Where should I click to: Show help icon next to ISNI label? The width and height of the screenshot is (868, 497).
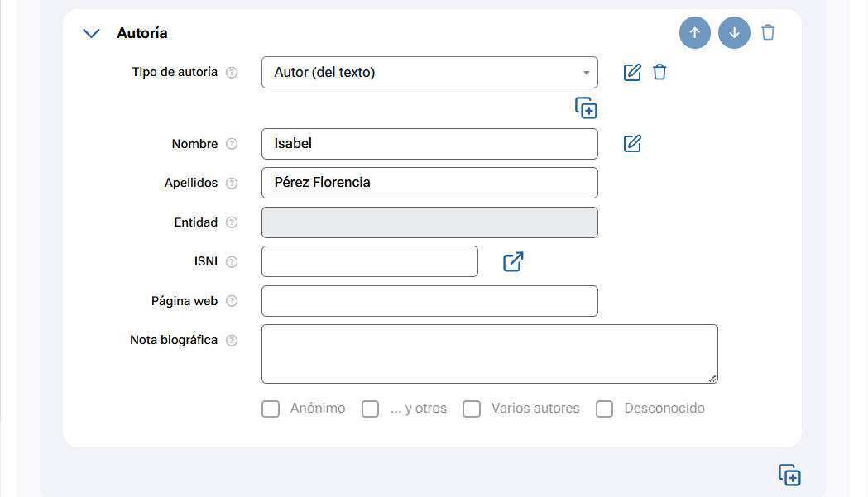(x=232, y=262)
